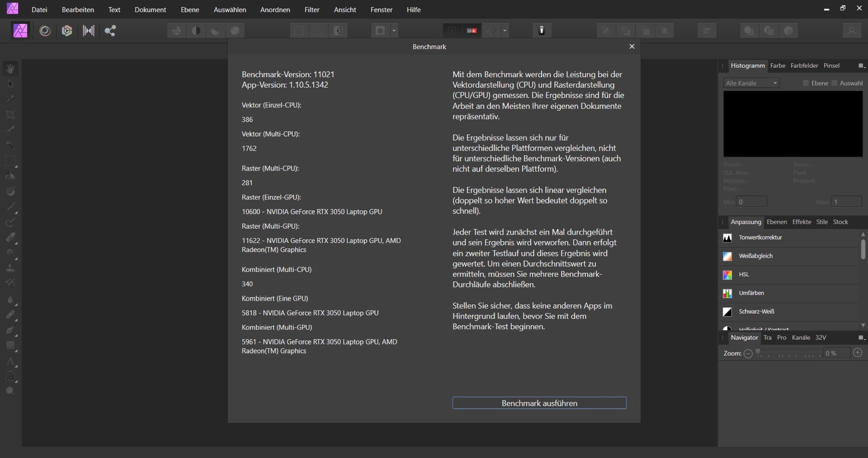The width and height of the screenshot is (868, 458).
Task: Close the Benchmark dialog
Action: pos(632,47)
